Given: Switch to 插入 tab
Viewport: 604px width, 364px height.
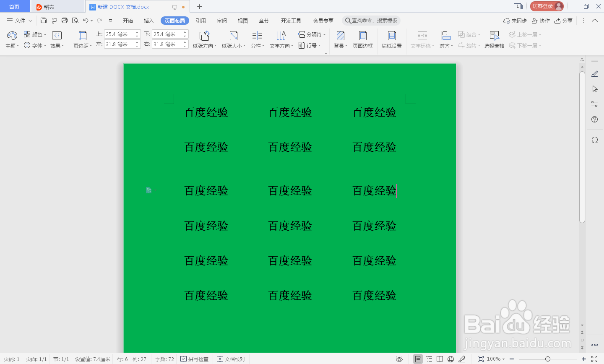Looking at the screenshot, I should (x=149, y=21).
